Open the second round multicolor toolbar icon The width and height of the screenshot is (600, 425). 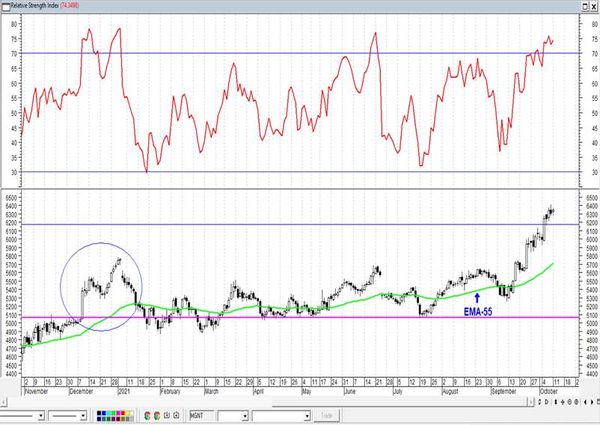tap(157, 415)
